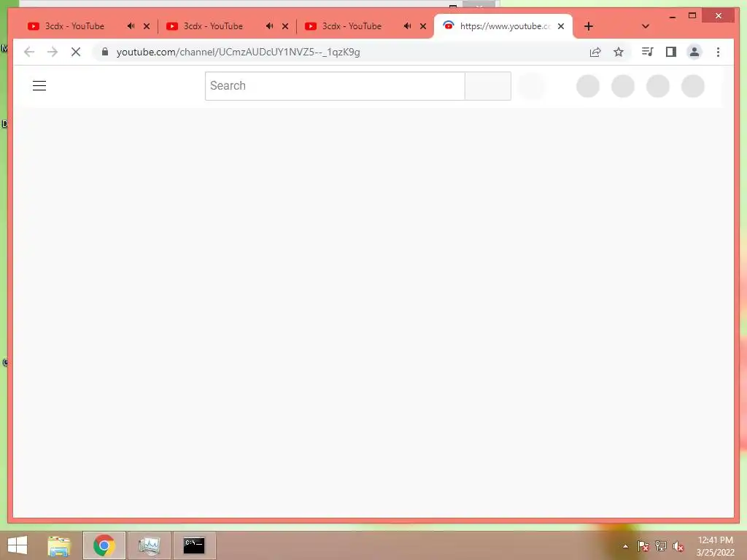Stop loading the page
747x560 pixels.
[76, 52]
